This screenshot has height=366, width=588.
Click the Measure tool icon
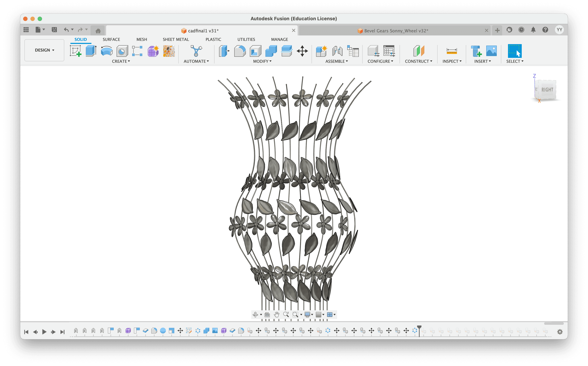coord(452,51)
